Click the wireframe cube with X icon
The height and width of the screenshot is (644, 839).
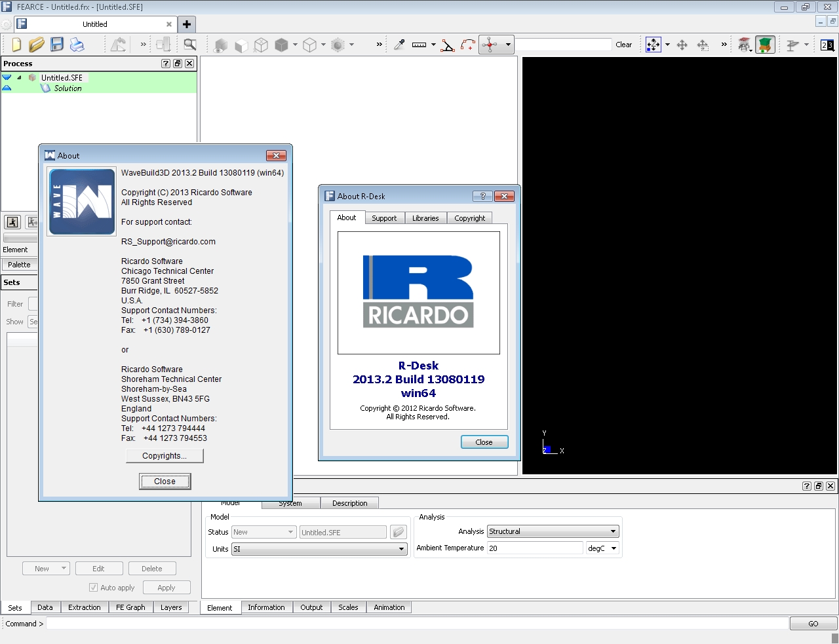coord(261,45)
